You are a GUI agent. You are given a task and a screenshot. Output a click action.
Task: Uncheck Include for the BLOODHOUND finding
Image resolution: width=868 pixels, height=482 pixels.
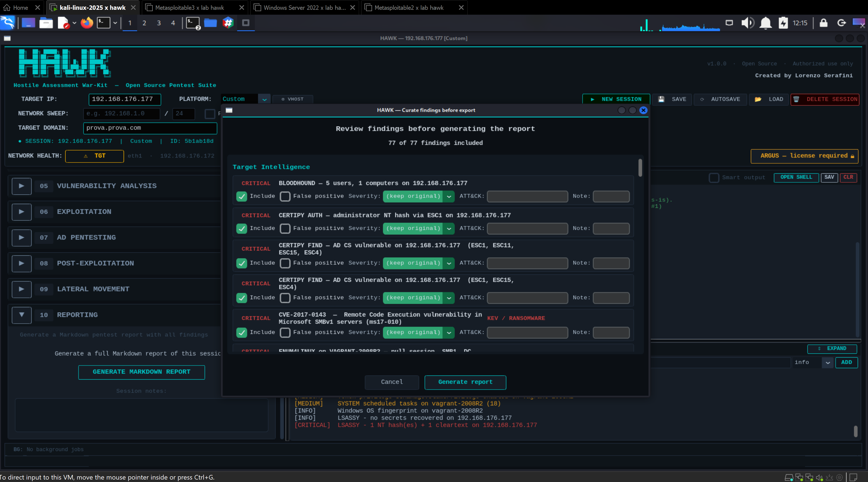242,196
